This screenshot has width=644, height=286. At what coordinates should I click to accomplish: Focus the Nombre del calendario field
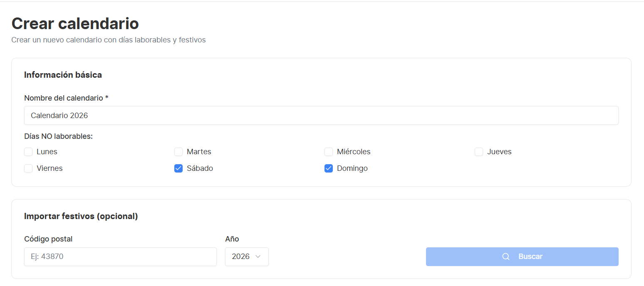click(x=321, y=115)
